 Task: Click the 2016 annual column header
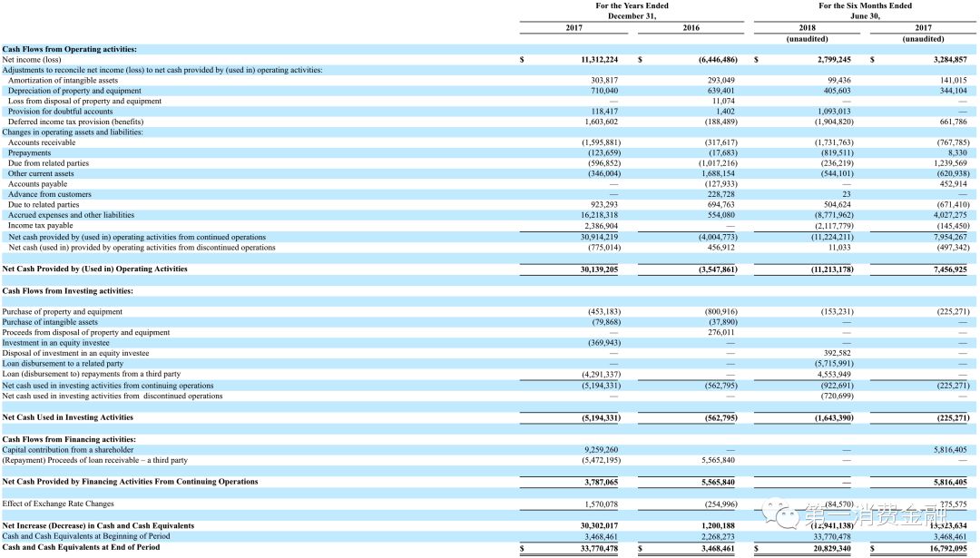click(691, 28)
